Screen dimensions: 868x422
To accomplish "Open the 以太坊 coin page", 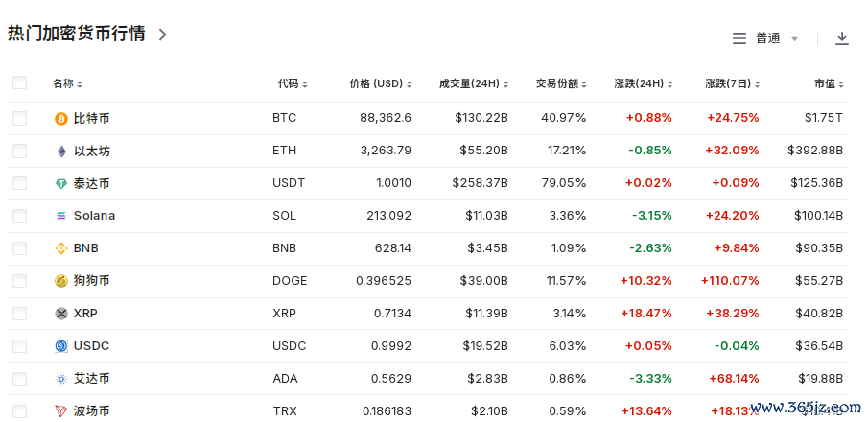I will tap(91, 151).
